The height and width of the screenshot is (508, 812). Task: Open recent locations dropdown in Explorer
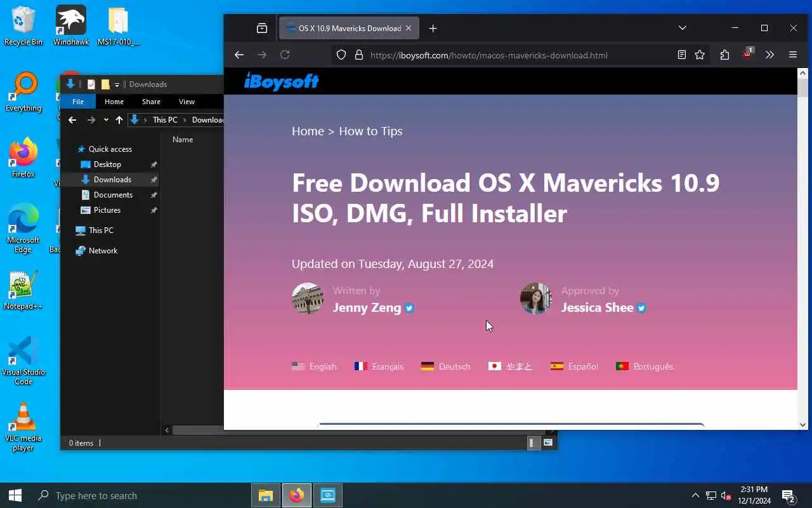pyautogui.click(x=106, y=120)
